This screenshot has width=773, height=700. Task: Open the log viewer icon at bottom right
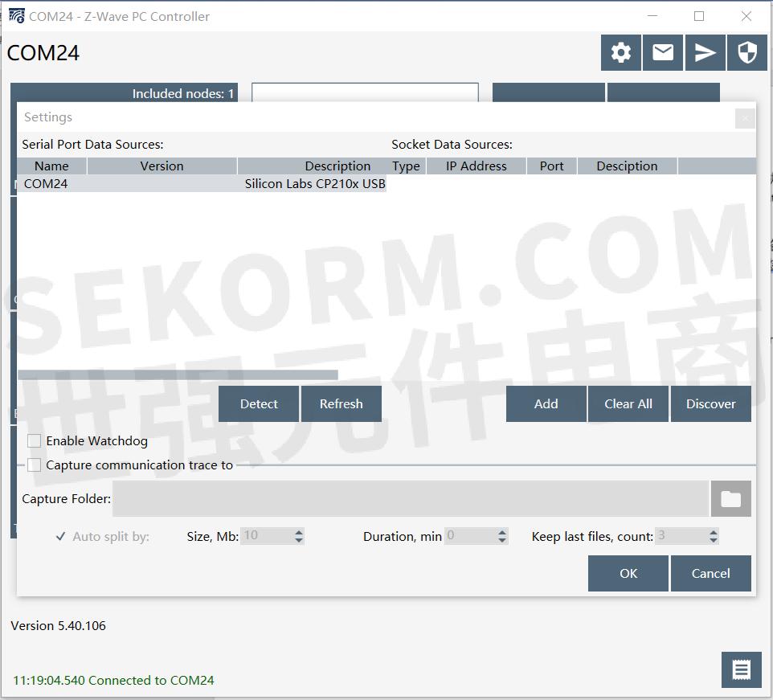[740, 669]
